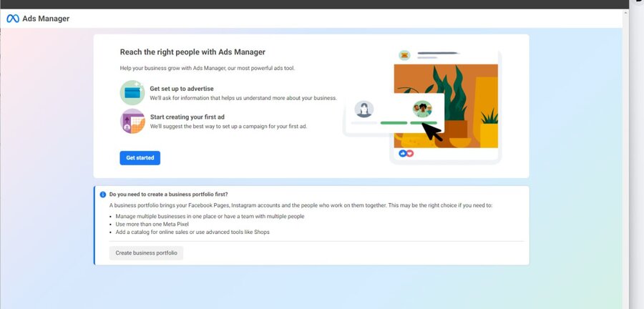
Task: Click the 'Reach the right people' headline
Action: [x=192, y=52]
